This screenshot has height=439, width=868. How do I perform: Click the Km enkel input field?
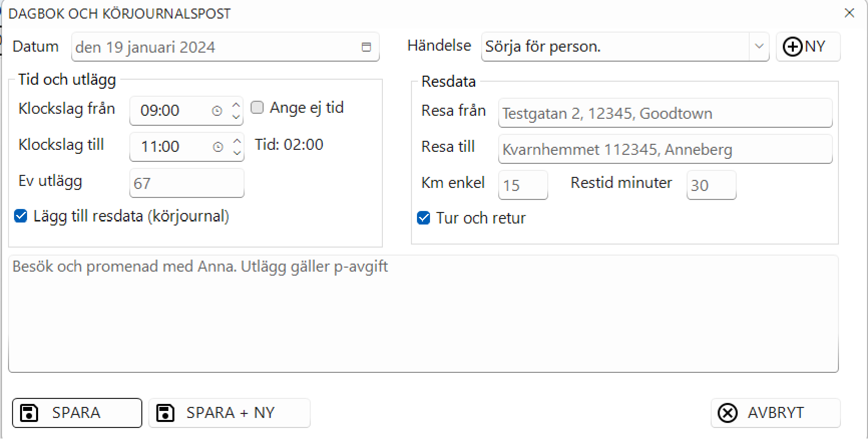(522, 185)
